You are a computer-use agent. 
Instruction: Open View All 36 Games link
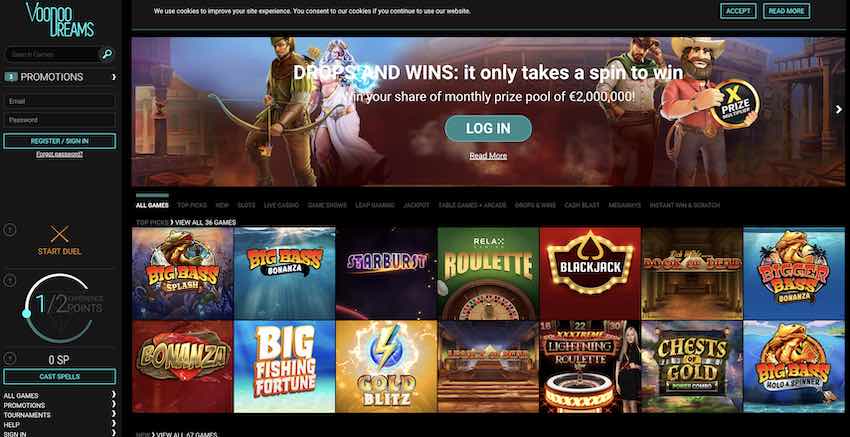tap(205, 222)
